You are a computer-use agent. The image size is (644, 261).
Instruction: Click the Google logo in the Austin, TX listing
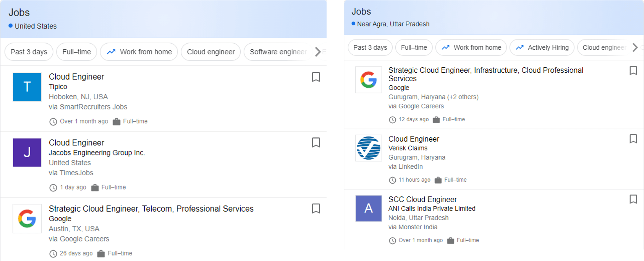pos(27,219)
